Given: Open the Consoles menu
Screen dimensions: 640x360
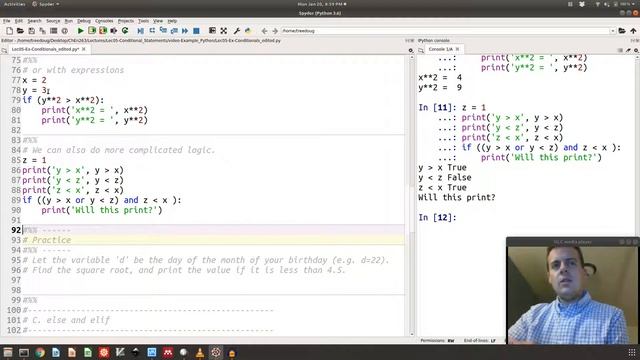Looking at the screenshot, I should [104, 21].
